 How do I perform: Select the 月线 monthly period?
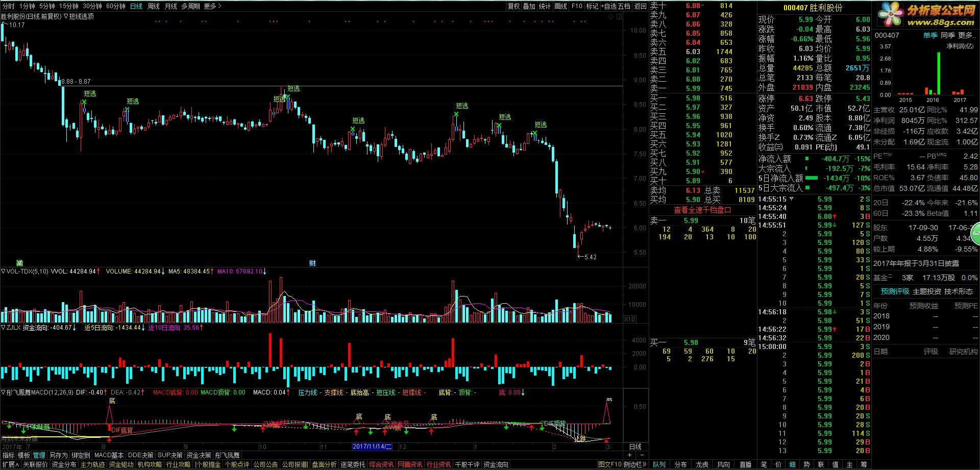tap(170, 6)
